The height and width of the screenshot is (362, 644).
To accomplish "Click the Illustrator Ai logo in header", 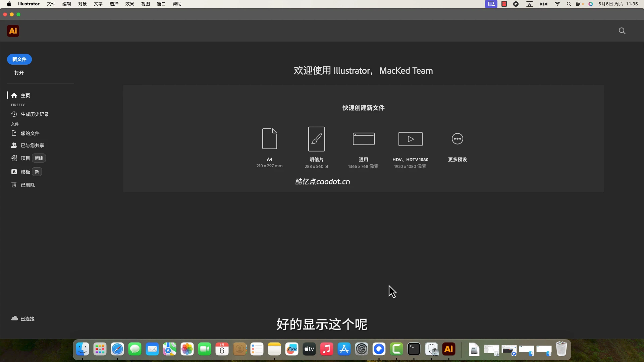I will [x=13, y=31].
